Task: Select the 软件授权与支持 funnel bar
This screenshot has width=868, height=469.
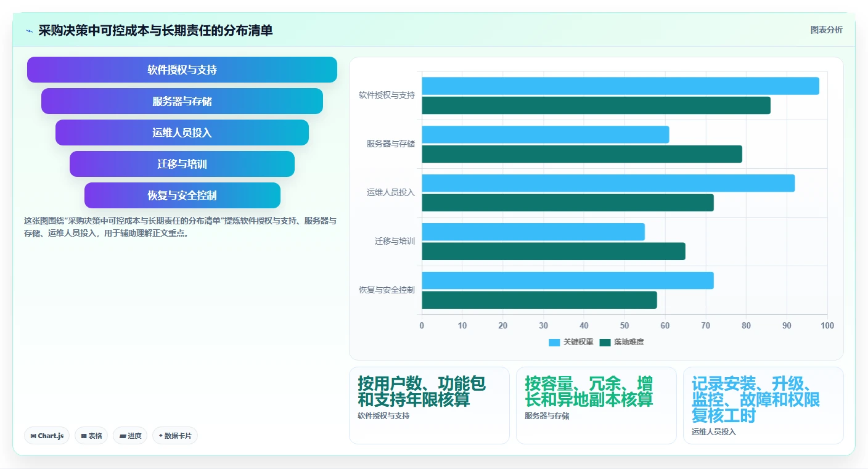Action: (182, 70)
